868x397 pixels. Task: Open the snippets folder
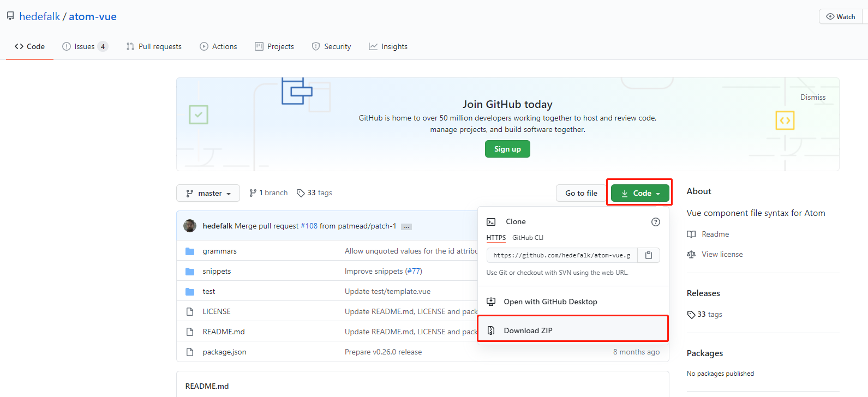[217, 271]
